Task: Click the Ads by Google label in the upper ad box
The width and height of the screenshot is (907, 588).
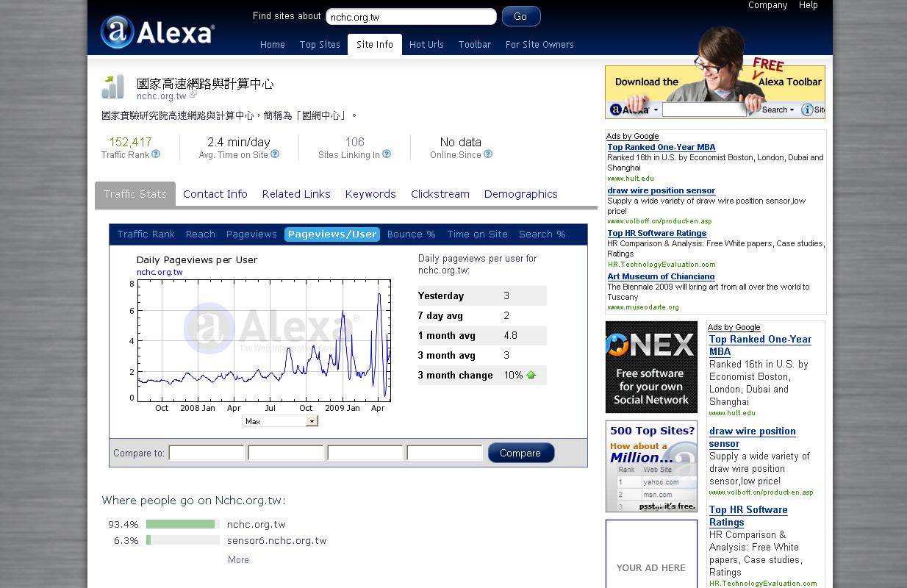Action: coord(632,136)
